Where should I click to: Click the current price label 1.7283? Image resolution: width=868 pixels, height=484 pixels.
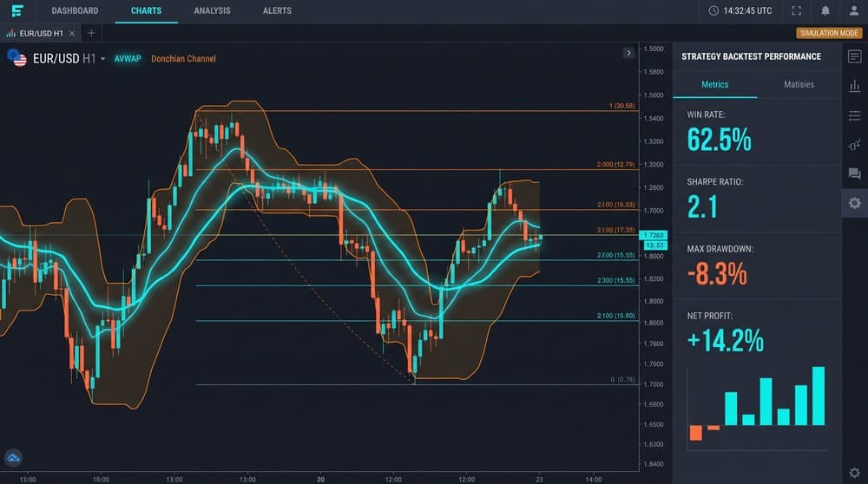point(654,235)
